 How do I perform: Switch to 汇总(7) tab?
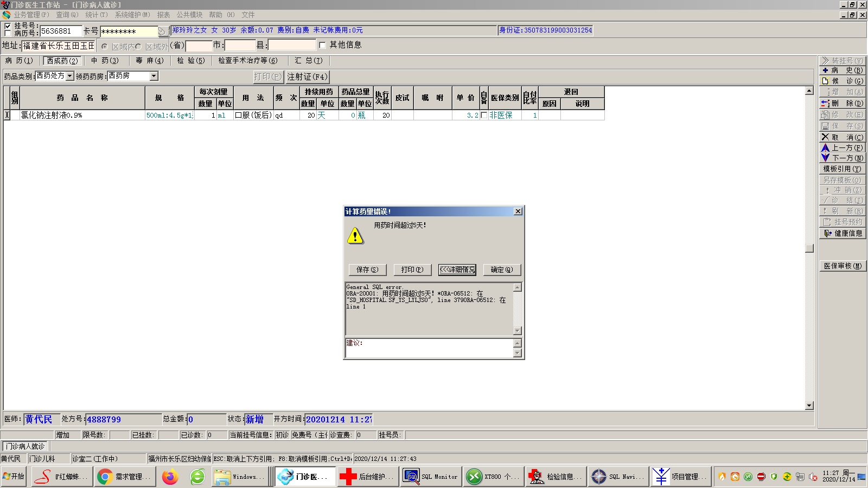point(309,61)
